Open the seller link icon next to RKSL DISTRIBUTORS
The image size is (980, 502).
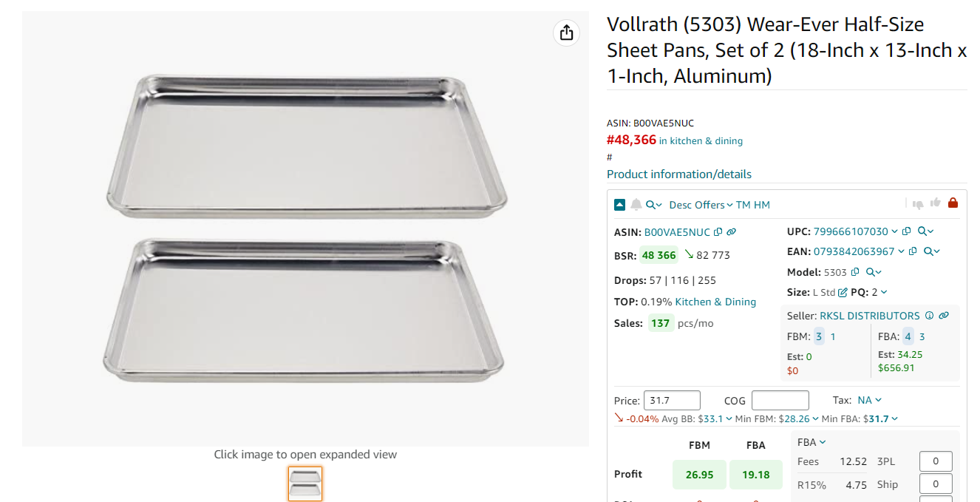[944, 316]
